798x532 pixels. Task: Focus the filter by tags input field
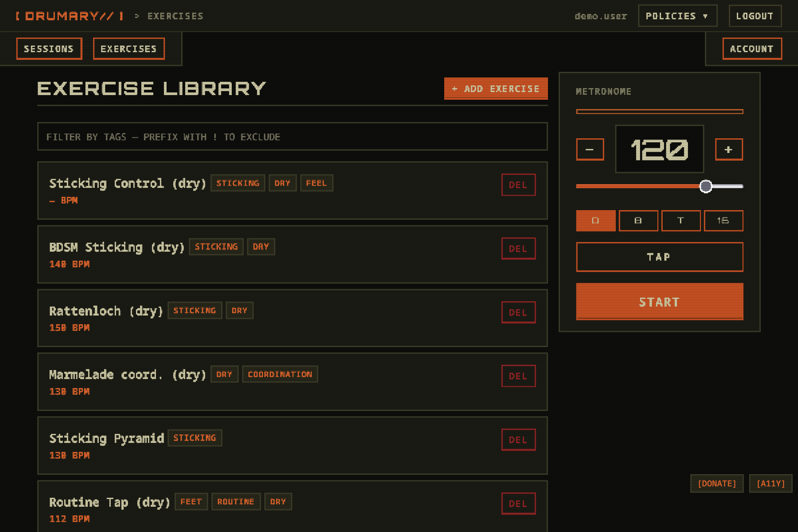tap(293, 136)
